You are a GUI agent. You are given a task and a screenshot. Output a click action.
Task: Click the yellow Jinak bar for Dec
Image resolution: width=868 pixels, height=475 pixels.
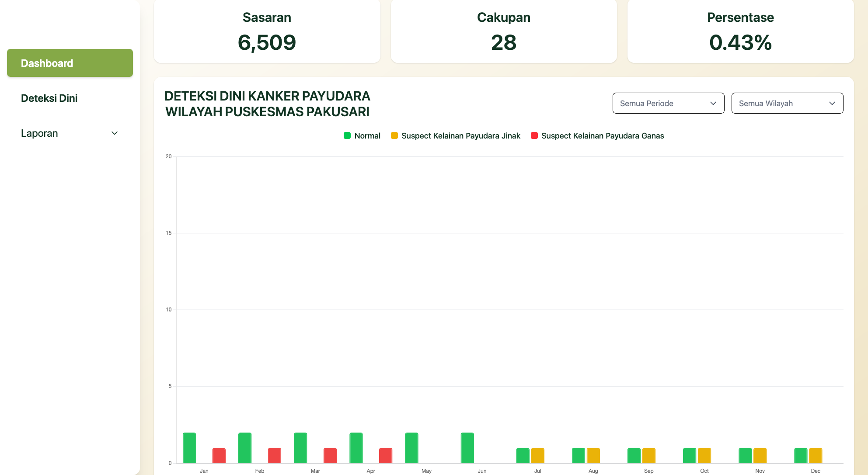click(x=816, y=455)
